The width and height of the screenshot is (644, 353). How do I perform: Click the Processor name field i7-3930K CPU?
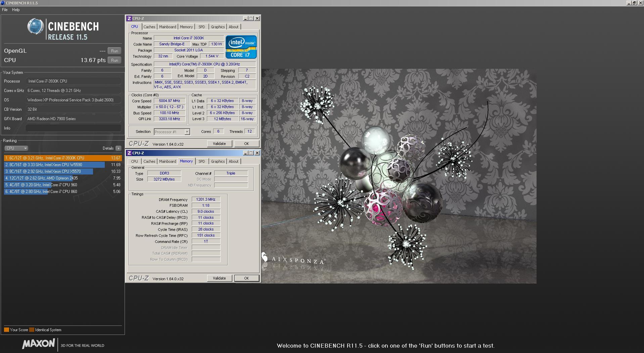coord(73,81)
